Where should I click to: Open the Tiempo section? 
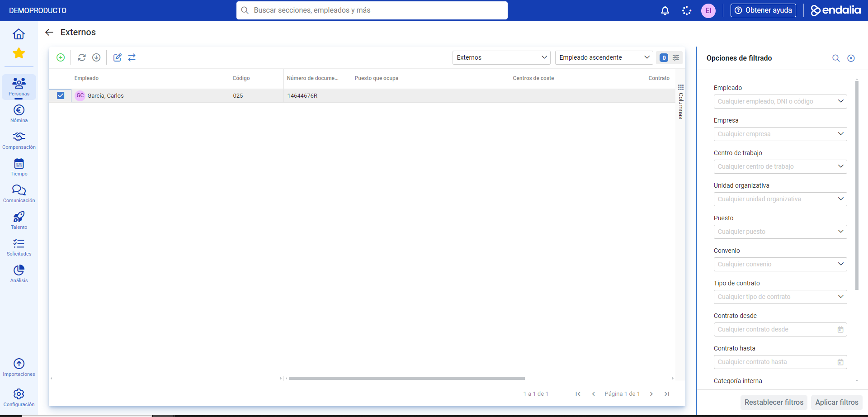pos(19,167)
